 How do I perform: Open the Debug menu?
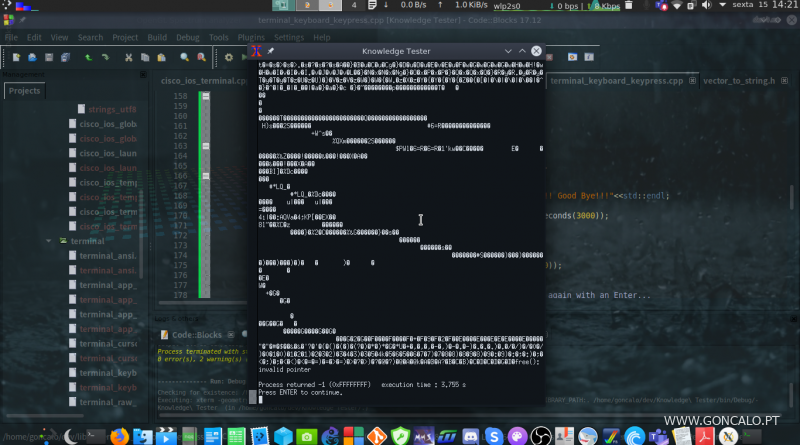188,37
